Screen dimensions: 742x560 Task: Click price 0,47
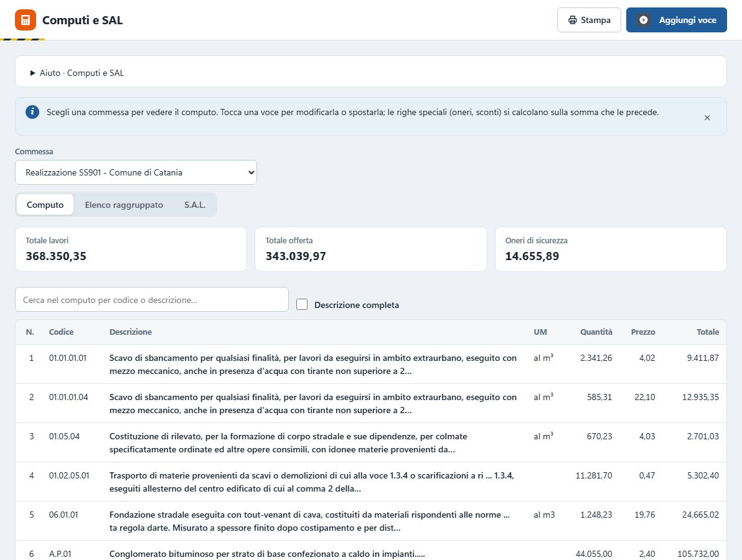[x=647, y=475]
